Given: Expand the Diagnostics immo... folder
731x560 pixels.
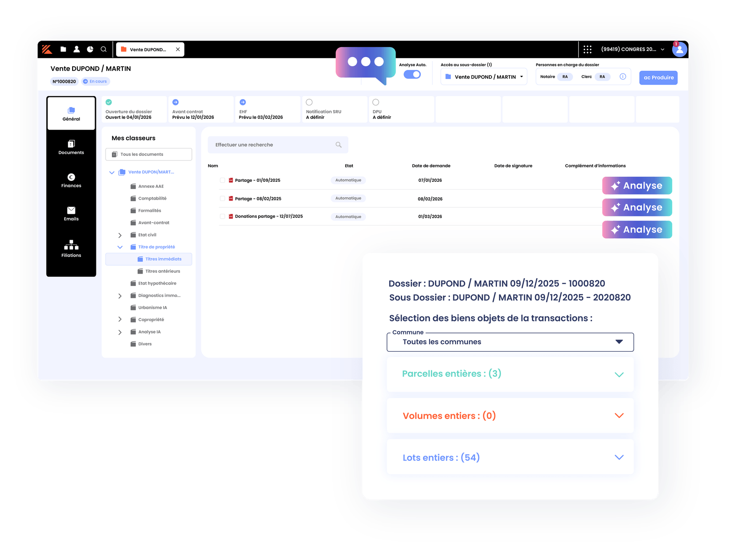Looking at the screenshot, I should click(120, 296).
